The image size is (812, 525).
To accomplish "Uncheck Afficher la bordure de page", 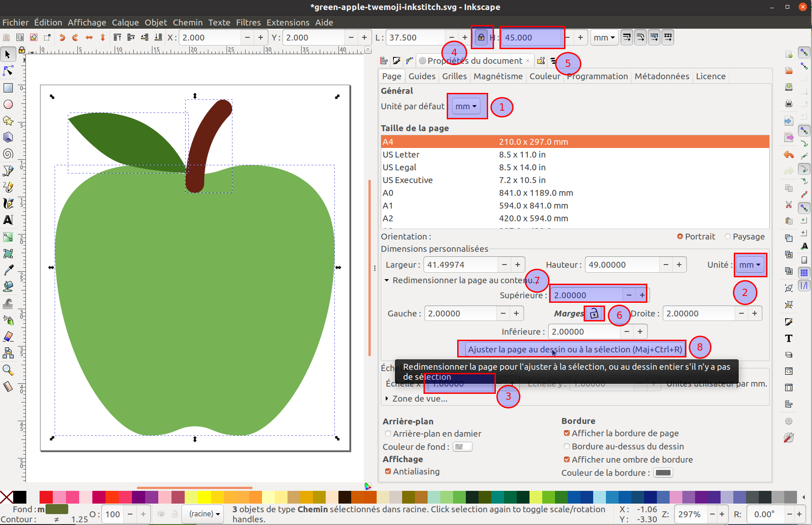I will 621,433.
